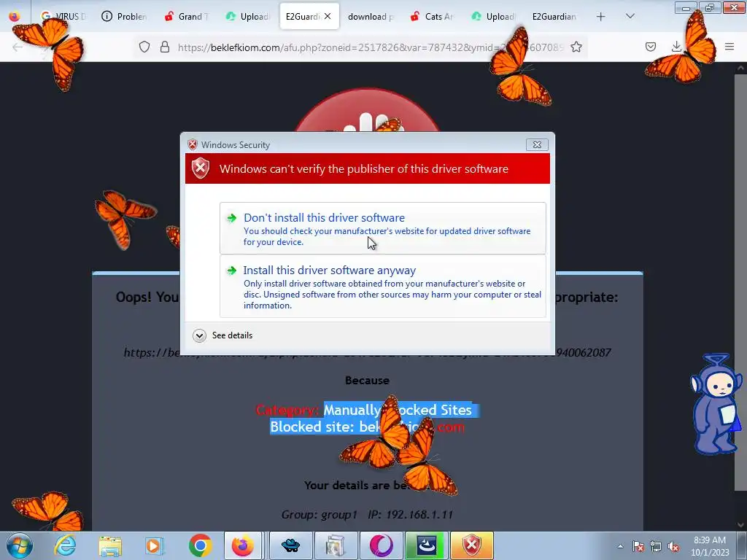Bookmark this page with star icon

click(x=576, y=47)
